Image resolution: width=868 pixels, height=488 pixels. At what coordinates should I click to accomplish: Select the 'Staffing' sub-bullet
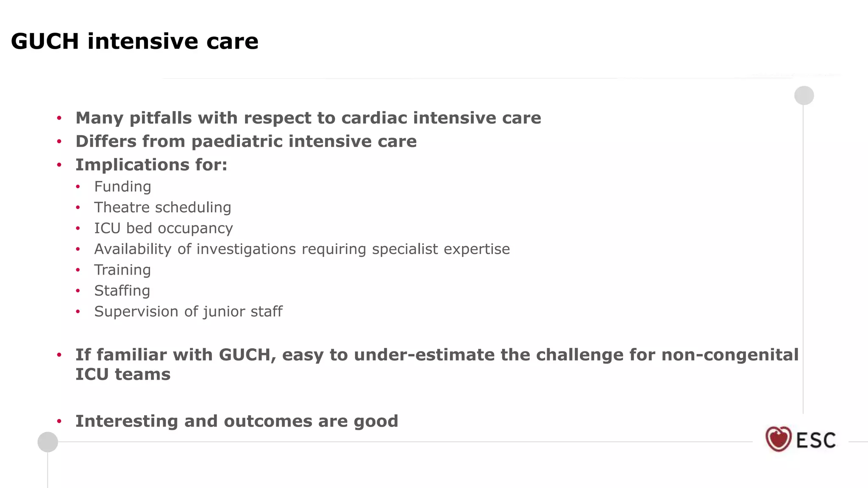tap(122, 291)
